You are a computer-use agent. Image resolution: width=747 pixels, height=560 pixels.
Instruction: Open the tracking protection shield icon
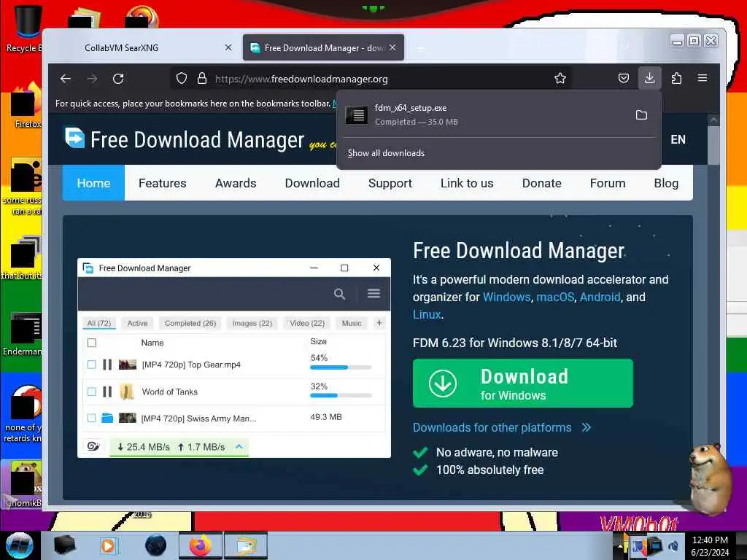point(182,79)
